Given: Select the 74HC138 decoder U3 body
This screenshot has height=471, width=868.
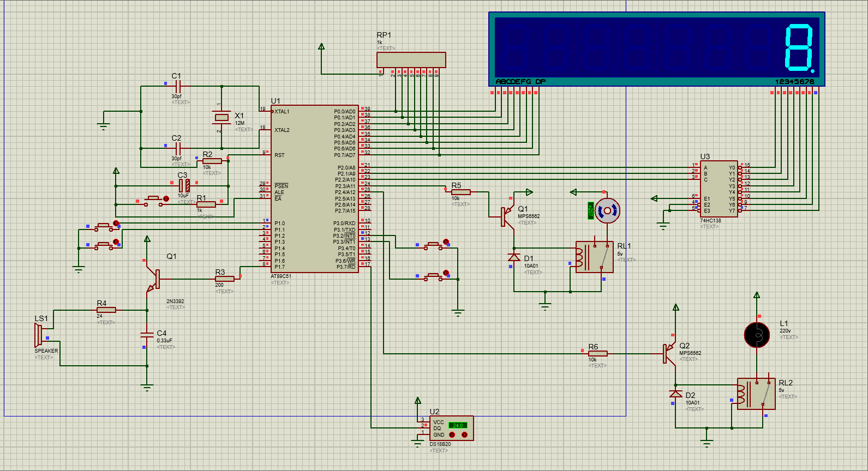Looking at the screenshot, I should [x=719, y=189].
